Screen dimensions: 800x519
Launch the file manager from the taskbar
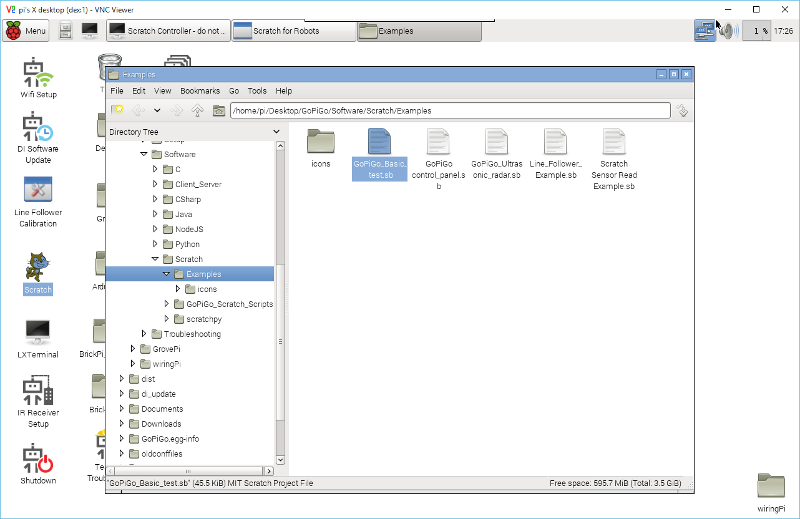(65, 31)
